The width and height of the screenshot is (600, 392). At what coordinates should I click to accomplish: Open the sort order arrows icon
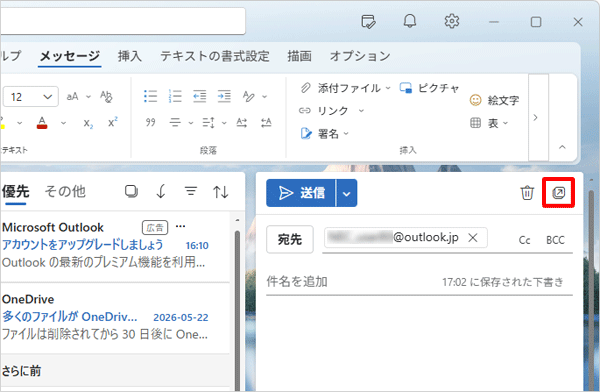221,191
